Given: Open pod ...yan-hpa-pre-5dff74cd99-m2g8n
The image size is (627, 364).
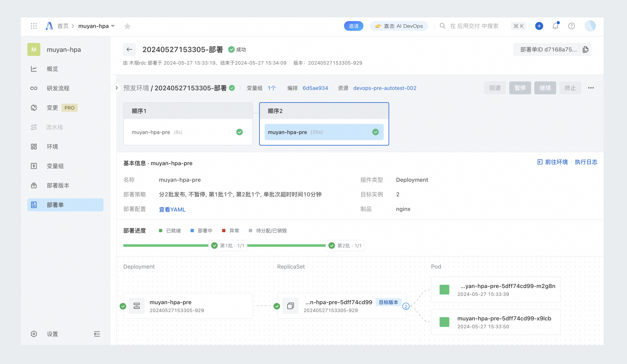Looking at the screenshot, I should [496, 290].
